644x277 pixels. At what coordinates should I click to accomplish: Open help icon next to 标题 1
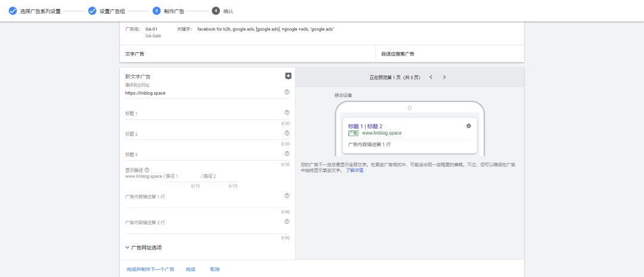tap(287, 113)
